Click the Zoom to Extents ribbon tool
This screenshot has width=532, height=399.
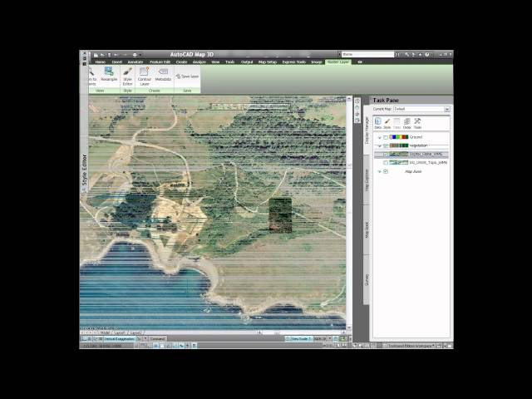91,76
